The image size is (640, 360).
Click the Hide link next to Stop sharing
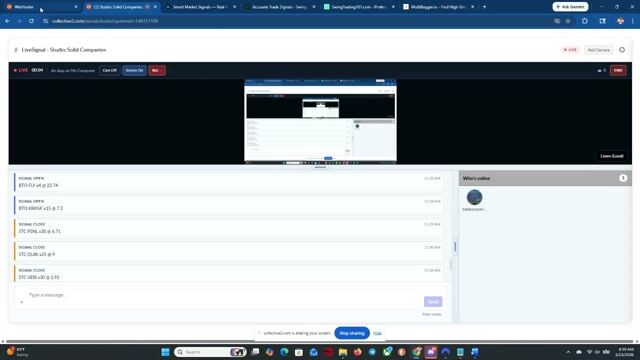point(377,333)
